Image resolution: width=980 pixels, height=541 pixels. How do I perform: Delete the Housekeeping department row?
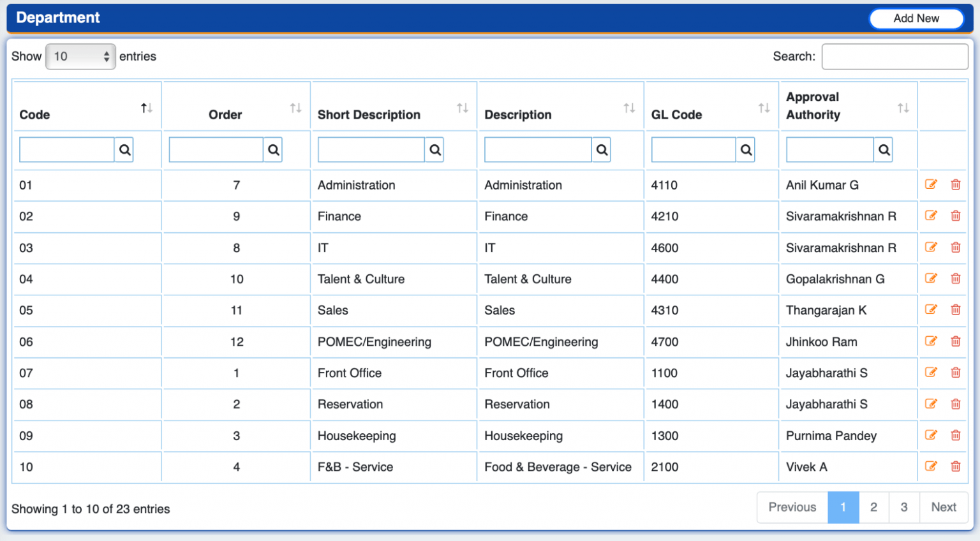[x=955, y=435]
